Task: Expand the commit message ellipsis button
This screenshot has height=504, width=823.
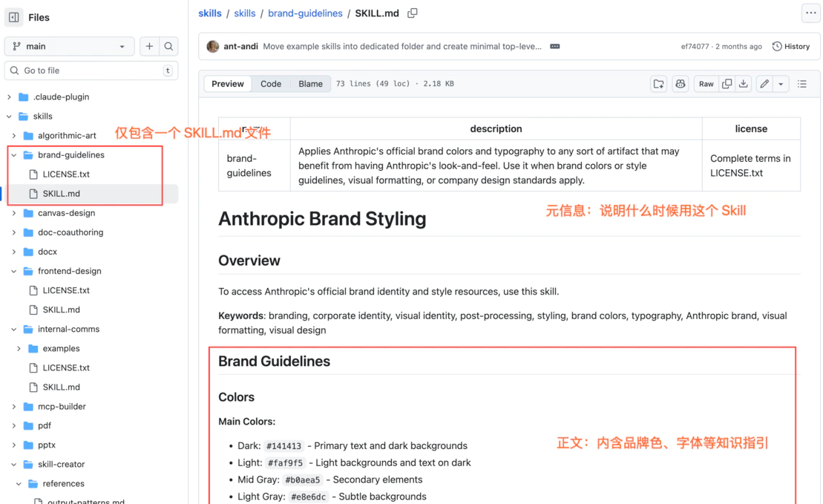Action: pos(555,46)
